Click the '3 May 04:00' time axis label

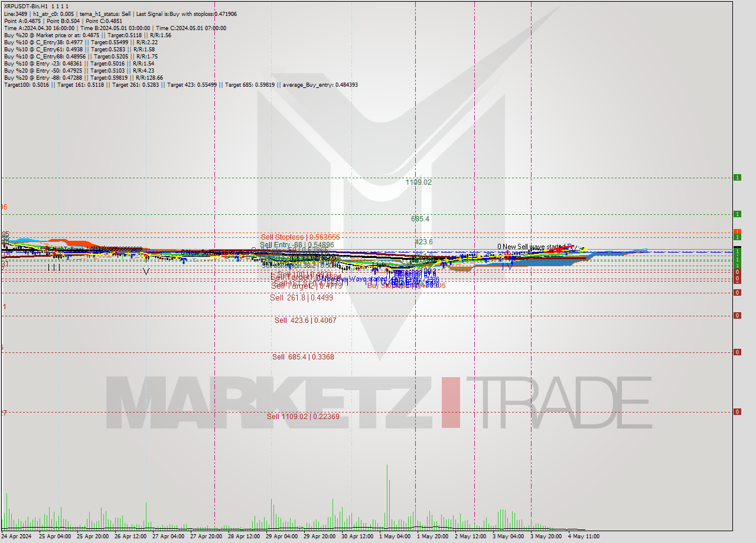pyautogui.click(x=508, y=537)
